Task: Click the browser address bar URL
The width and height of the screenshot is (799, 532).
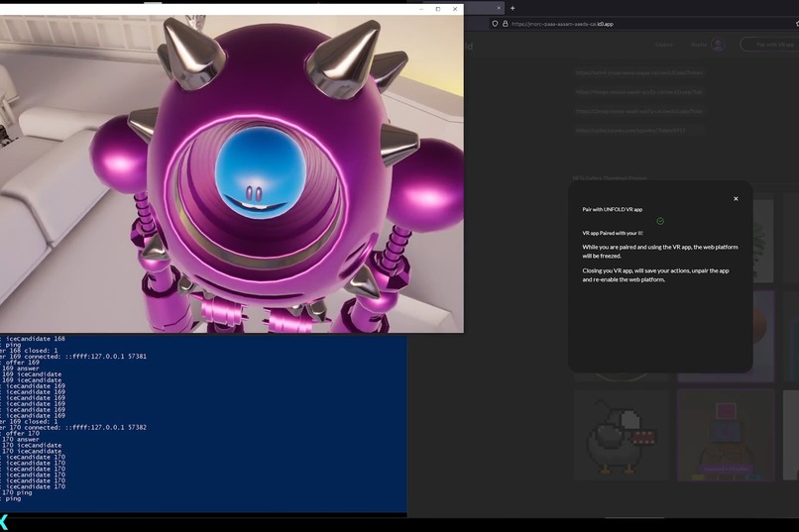Action: click(562, 24)
